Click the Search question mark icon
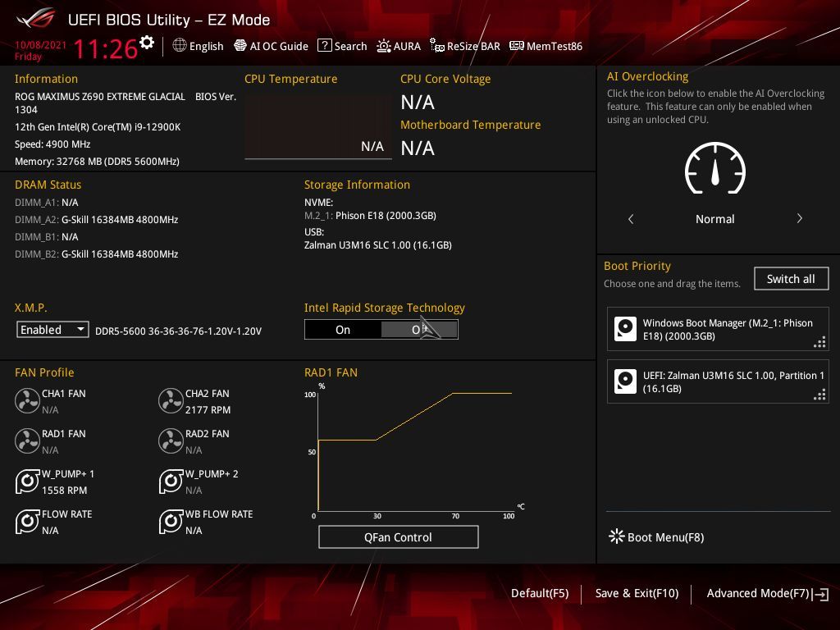This screenshot has width=840, height=630. [324, 46]
